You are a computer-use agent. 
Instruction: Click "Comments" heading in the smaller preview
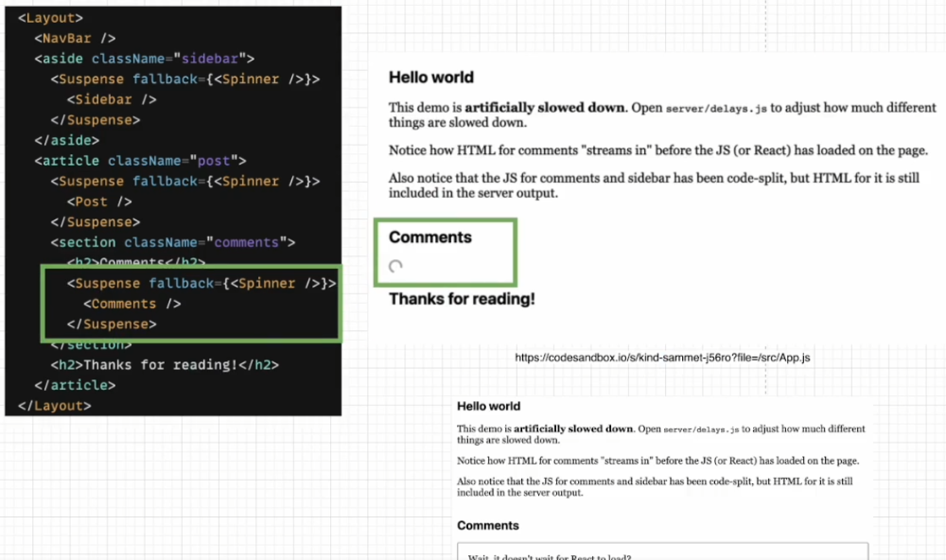[x=488, y=526]
